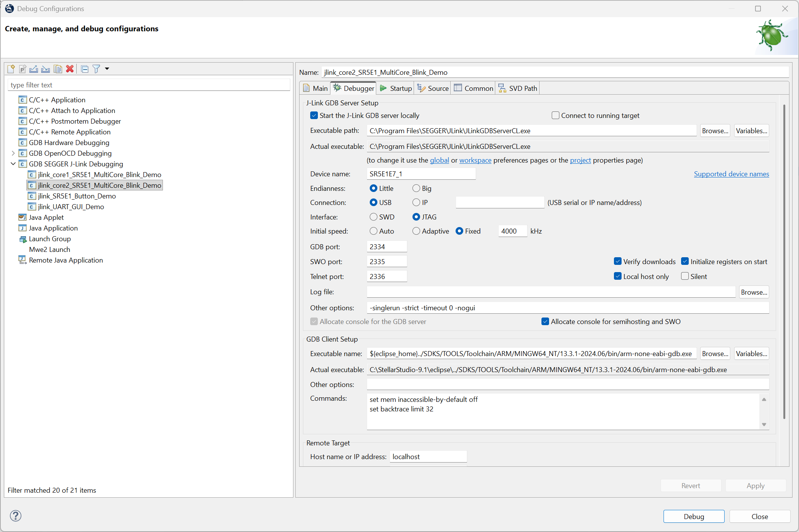Expand the GDB OpenOCD Debugging node

click(x=13, y=153)
